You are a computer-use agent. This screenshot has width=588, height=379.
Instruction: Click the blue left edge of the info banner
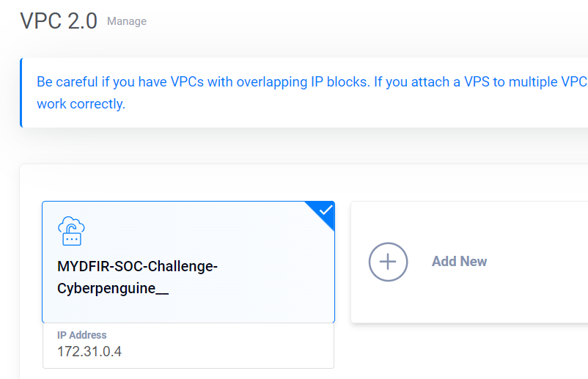(21, 92)
